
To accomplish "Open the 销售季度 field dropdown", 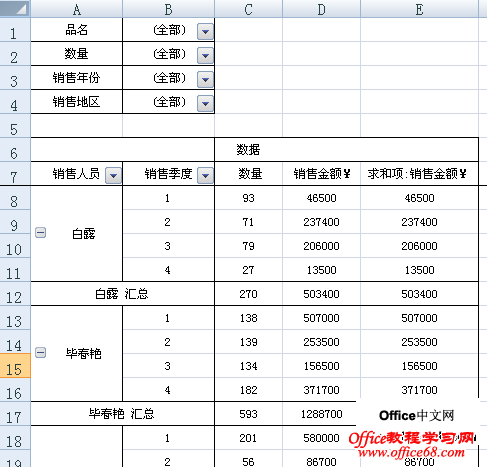I will (x=205, y=175).
